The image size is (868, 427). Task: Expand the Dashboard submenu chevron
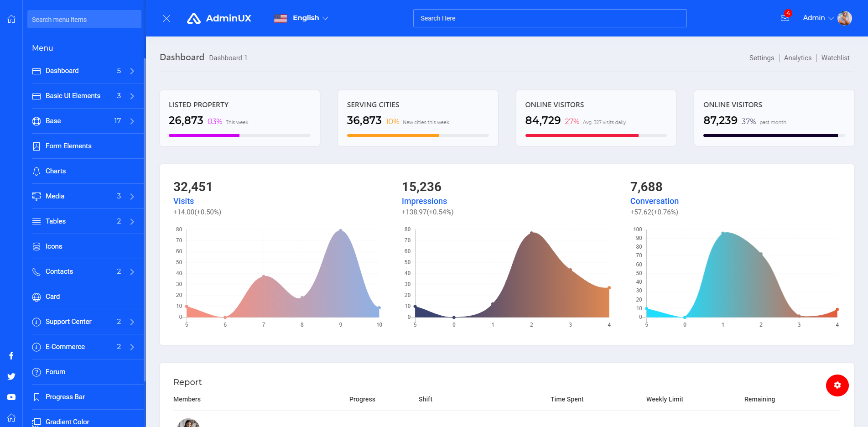pyautogui.click(x=132, y=71)
